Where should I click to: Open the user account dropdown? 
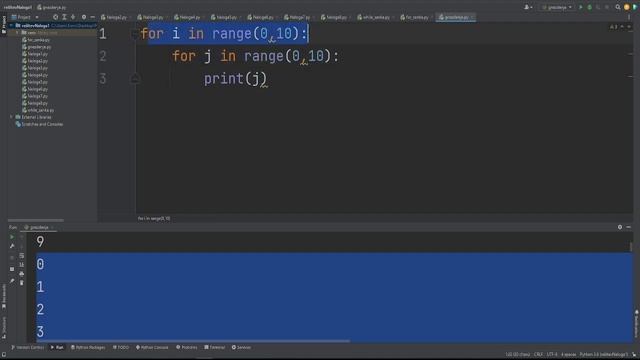coord(528,7)
